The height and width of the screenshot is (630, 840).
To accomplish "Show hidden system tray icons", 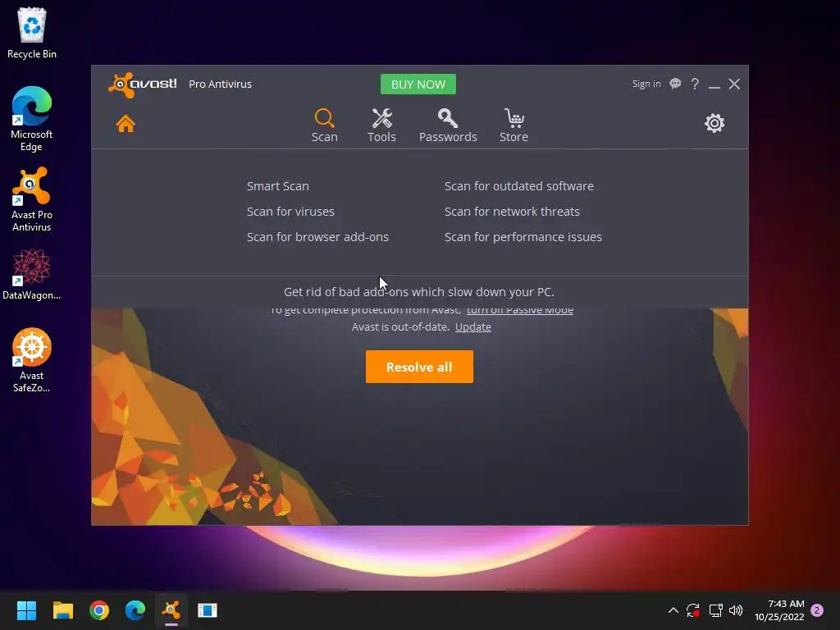I will pos(673,610).
